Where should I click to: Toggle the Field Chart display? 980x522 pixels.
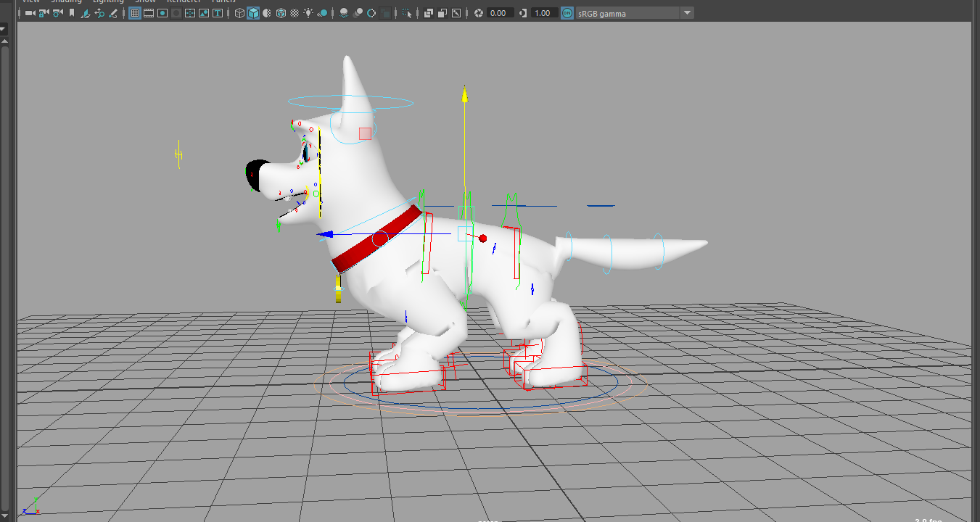point(190,13)
